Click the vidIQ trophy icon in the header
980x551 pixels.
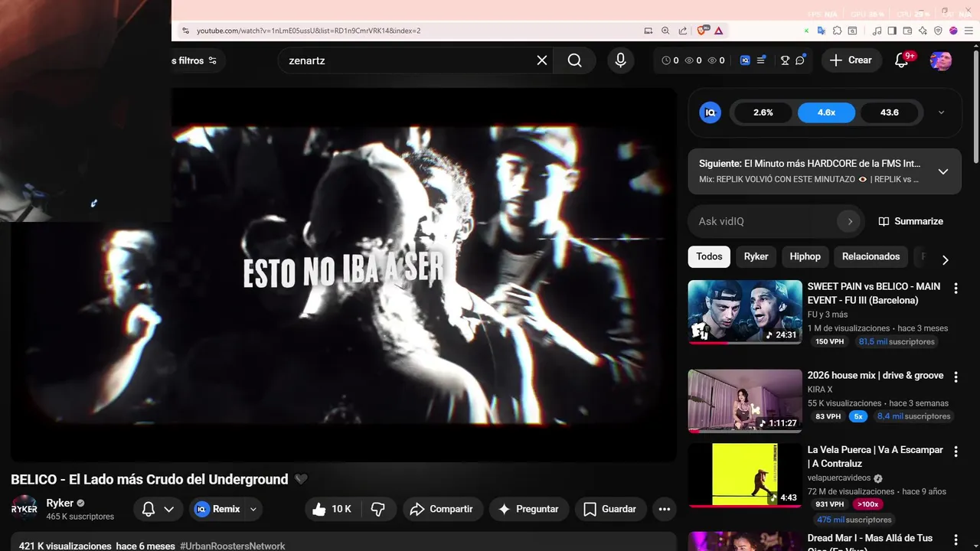coord(785,60)
